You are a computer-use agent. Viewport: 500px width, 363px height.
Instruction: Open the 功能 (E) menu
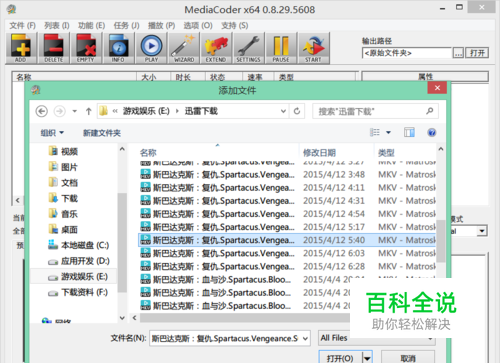click(x=91, y=25)
